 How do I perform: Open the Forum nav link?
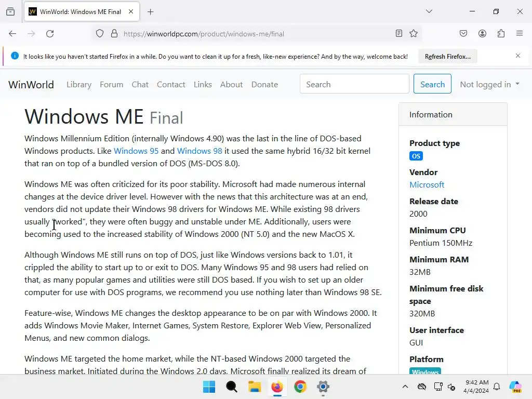click(x=111, y=85)
